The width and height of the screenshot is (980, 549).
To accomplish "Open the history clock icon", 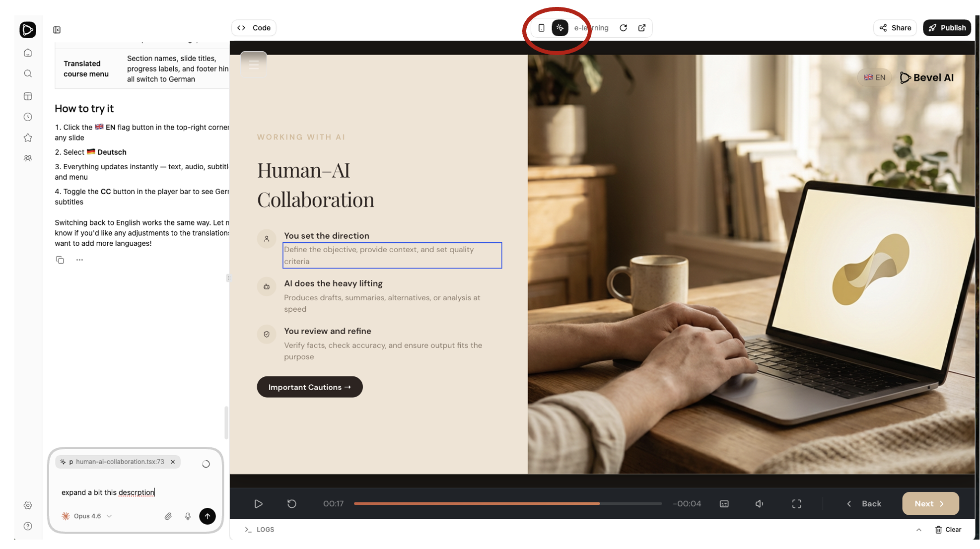I will coord(28,117).
